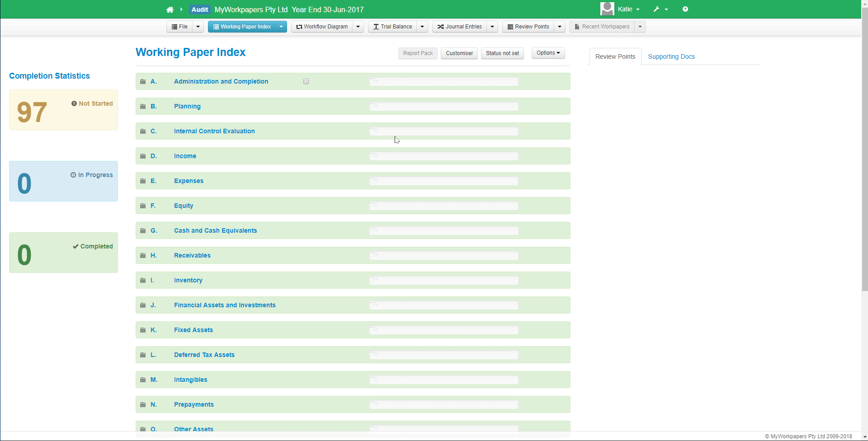Expand the File dropdown arrow
Image resolution: width=868 pixels, height=441 pixels.
(198, 27)
